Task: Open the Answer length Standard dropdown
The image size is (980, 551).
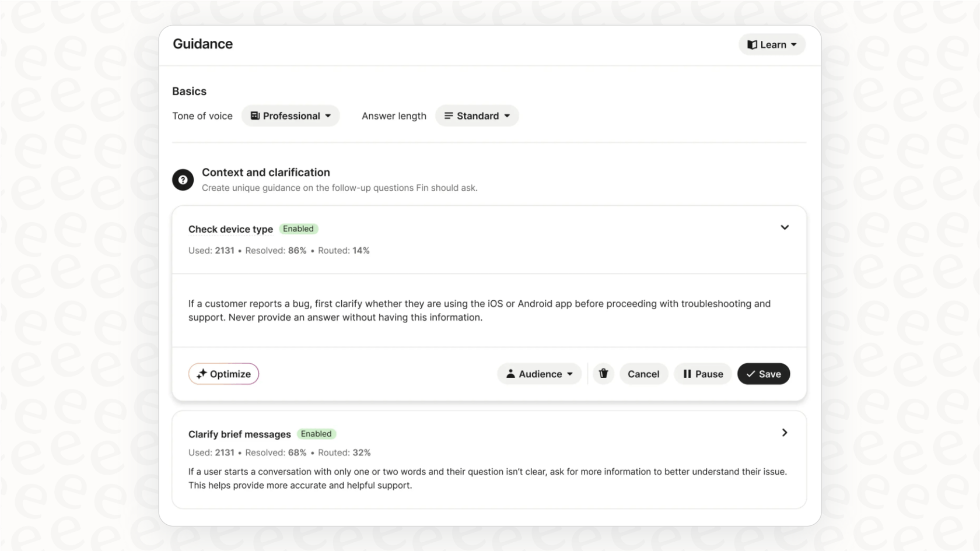Action: 477,116
